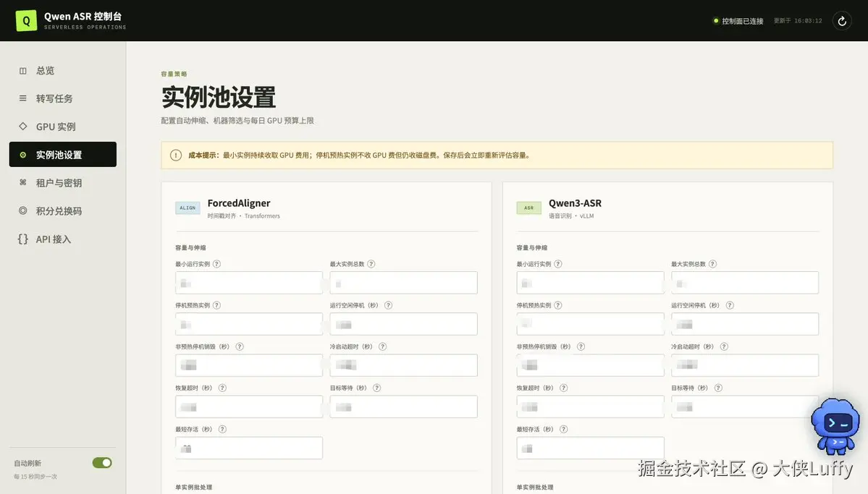Open help for ForcedAligner 最大实例总数
This screenshot has width=868, height=494.
pyautogui.click(x=371, y=264)
